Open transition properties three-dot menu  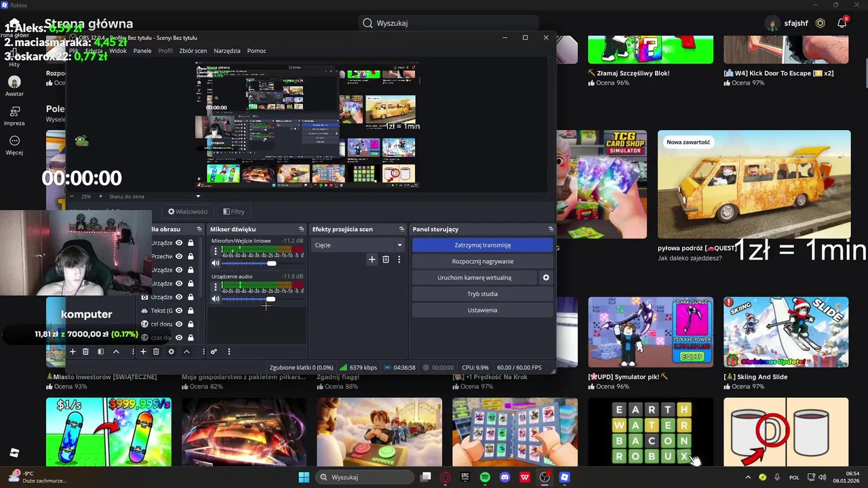click(399, 260)
